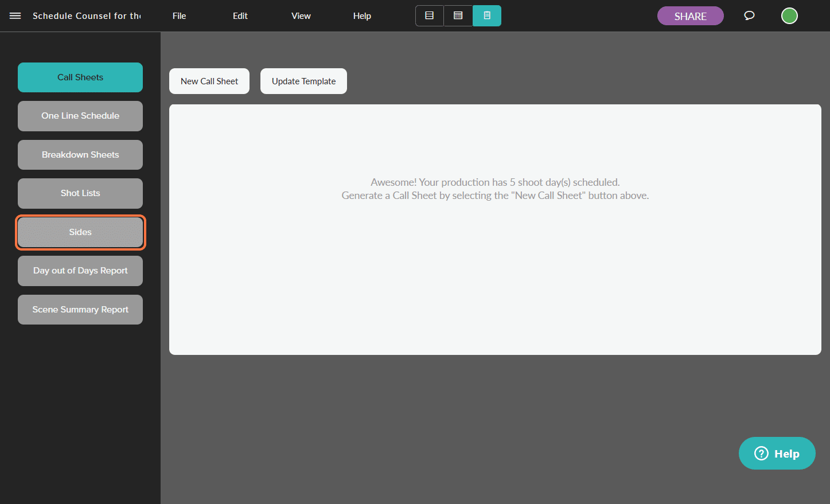Click the green user avatar
830x504 pixels.
(789, 15)
